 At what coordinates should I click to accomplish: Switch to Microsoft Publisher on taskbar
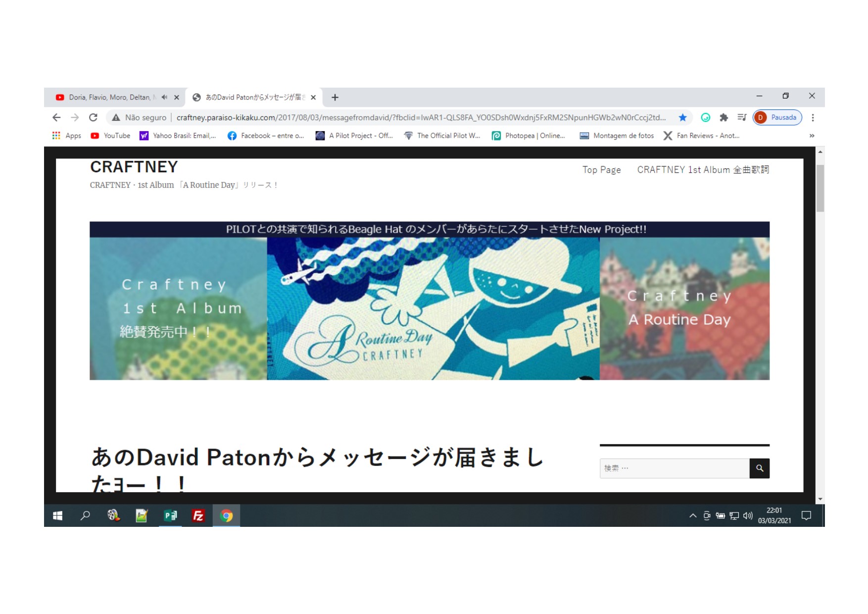click(x=170, y=516)
